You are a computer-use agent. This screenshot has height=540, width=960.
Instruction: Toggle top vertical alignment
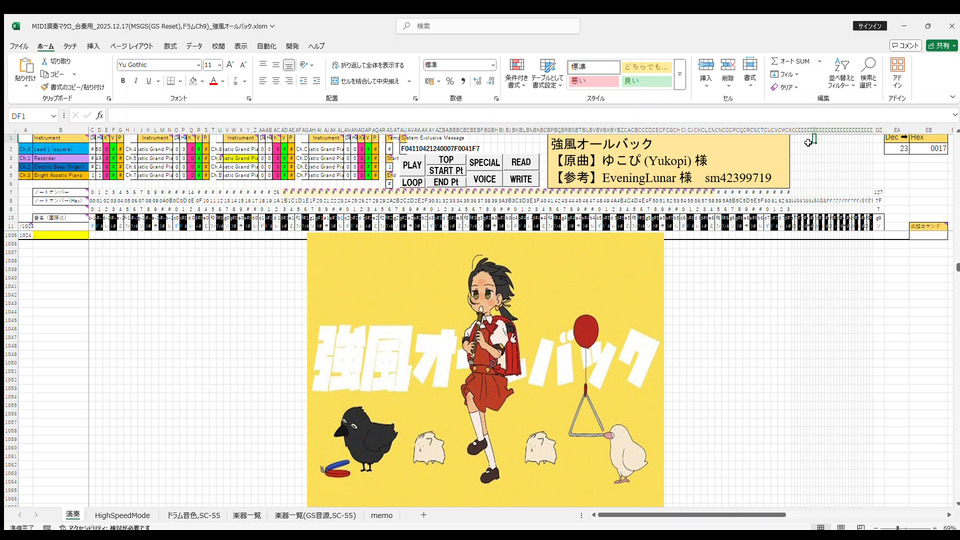[263, 64]
